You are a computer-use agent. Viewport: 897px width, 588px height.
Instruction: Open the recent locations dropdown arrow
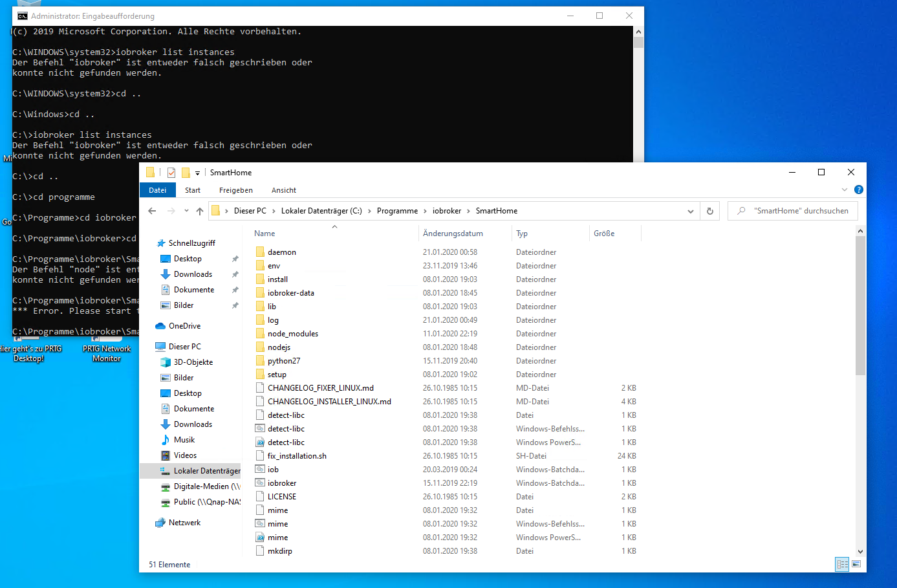(186, 211)
